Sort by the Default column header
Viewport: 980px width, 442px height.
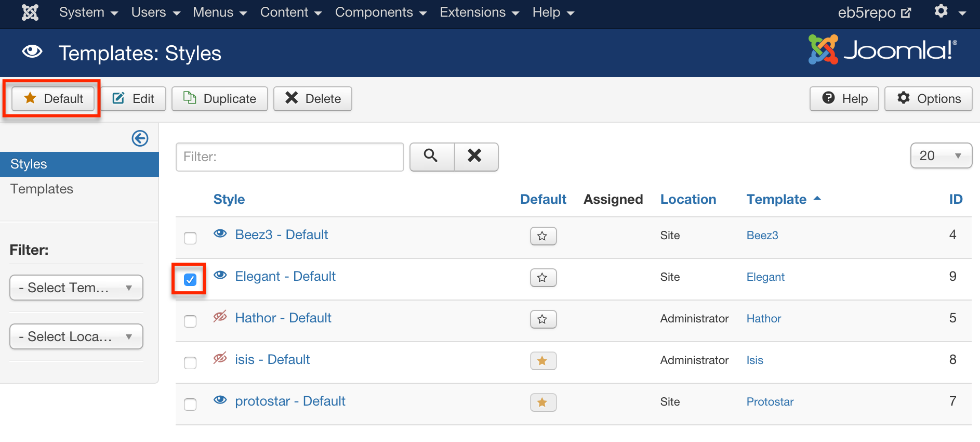coord(543,199)
